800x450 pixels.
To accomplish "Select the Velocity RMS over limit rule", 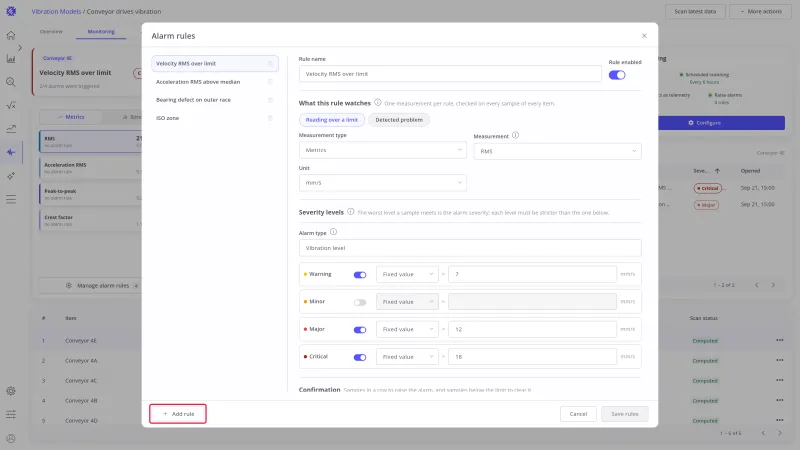I will (x=215, y=64).
